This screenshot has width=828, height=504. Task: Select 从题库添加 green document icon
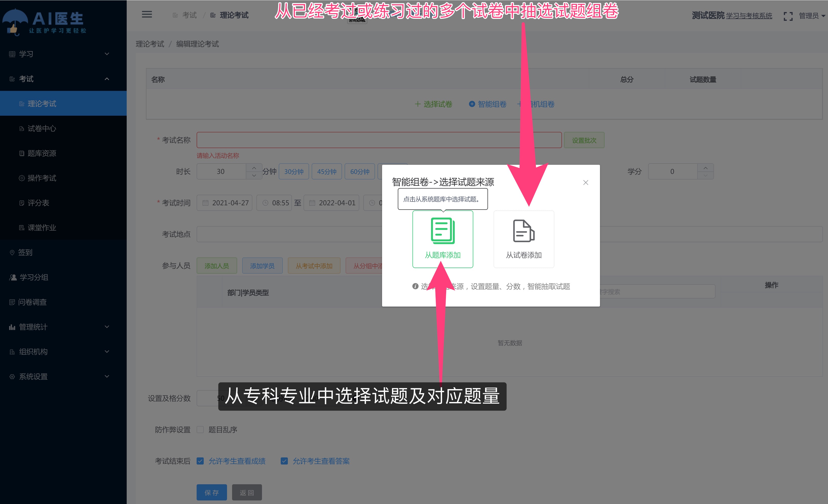(x=443, y=231)
